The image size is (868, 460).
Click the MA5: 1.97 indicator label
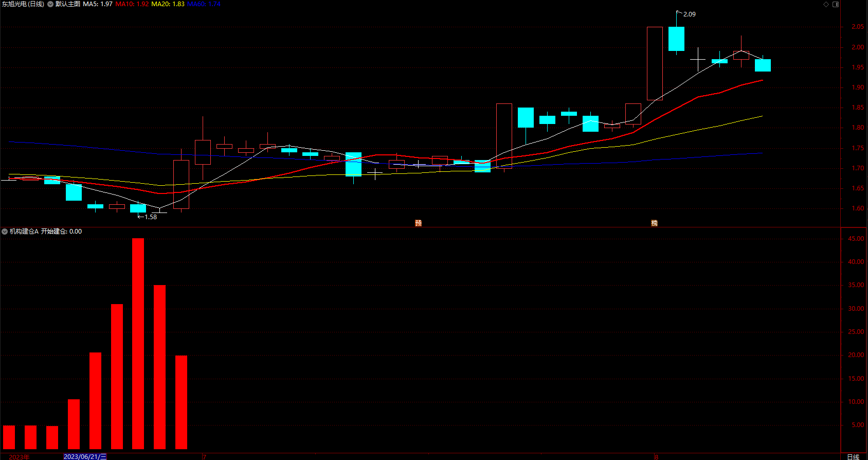point(98,4)
